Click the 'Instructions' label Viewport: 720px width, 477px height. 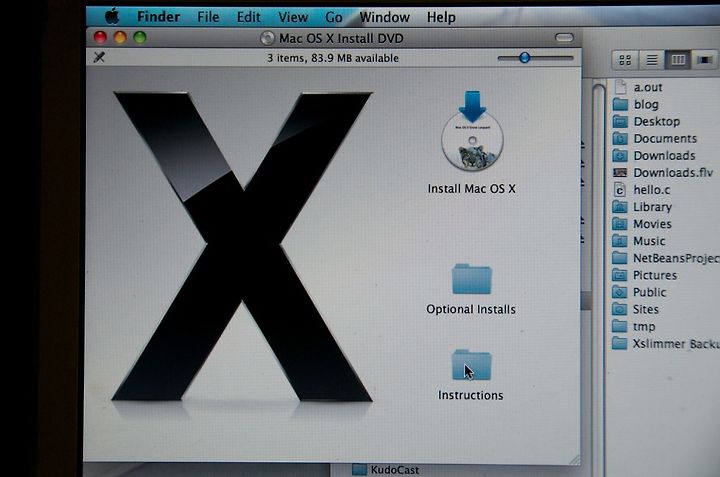471,395
